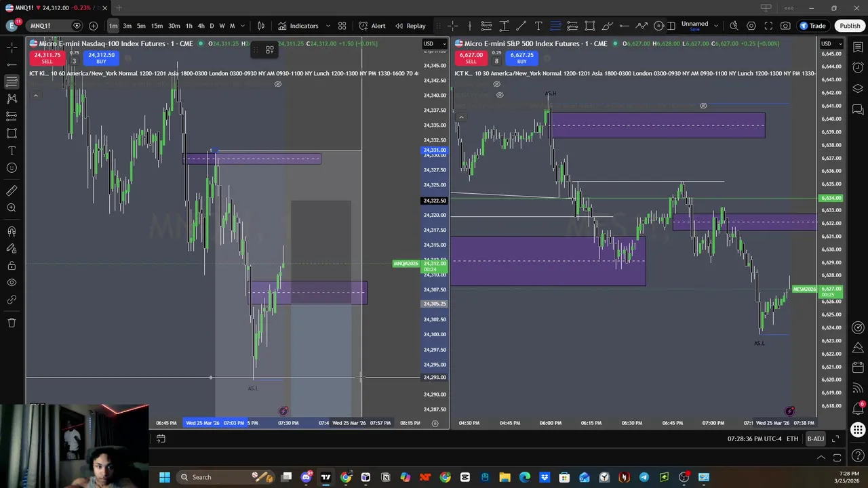The height and width of the screenshot is (488, 868).
Task: Open the Indicators dialog
Action: coord(298,26)
